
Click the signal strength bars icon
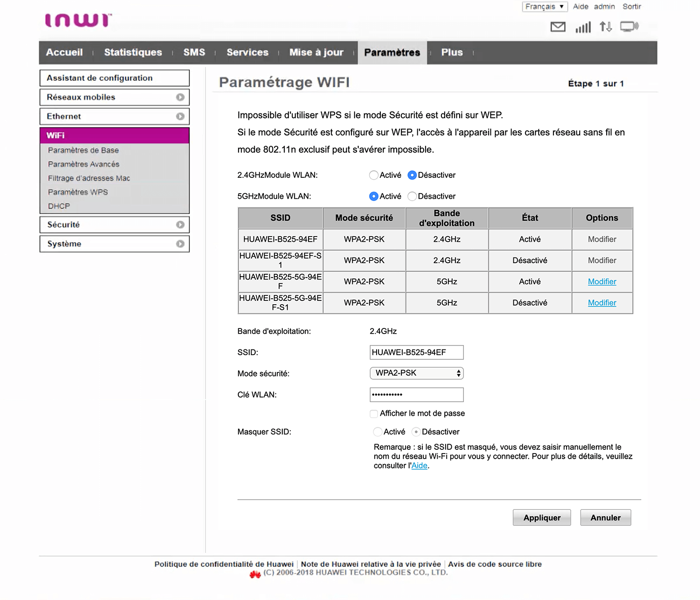(583, 27)
